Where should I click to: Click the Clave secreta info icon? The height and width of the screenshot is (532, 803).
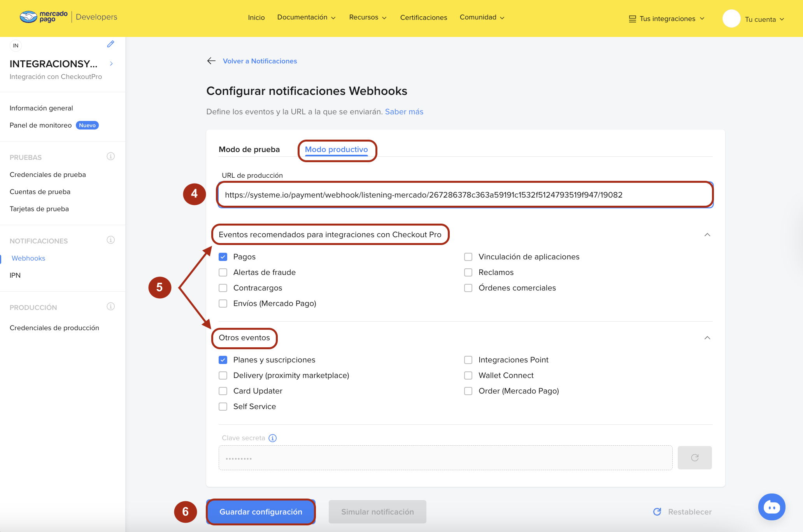[x=273, y=438]
